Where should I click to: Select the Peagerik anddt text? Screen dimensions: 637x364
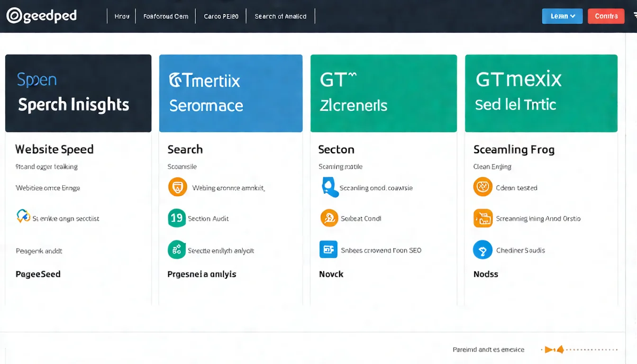tap(39, 251)
